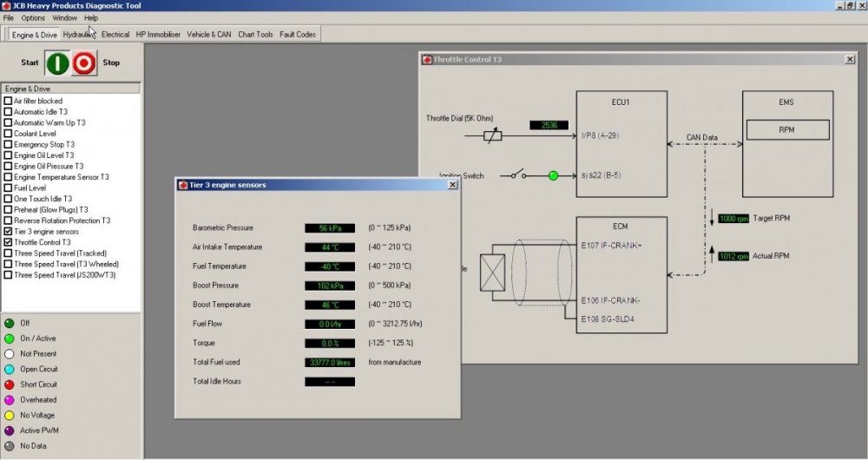Tick the Fuel Level checkbox

(x=9, y=187)
